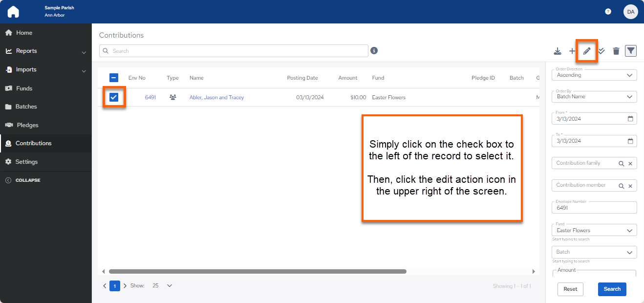Click the Env No column header
644x303 pixels.
137,78
